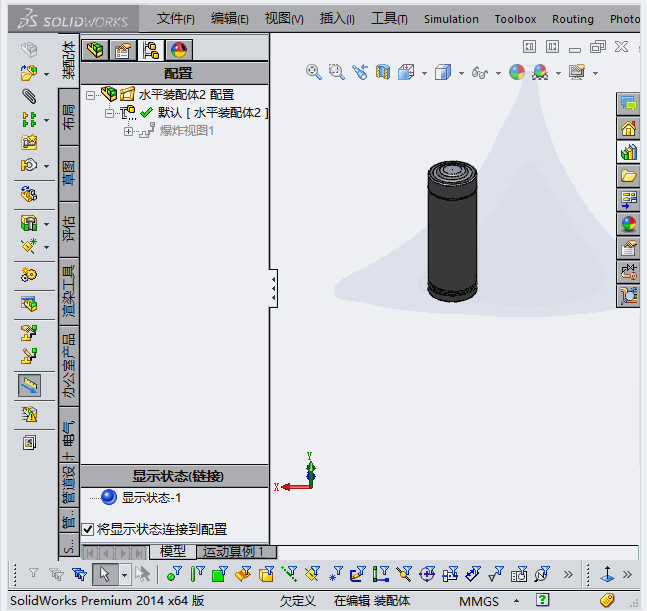The height and width of the screenshot is (611, 647).
Task: Toggle the Select arrow cursor tool
Action: click(105, 574)
